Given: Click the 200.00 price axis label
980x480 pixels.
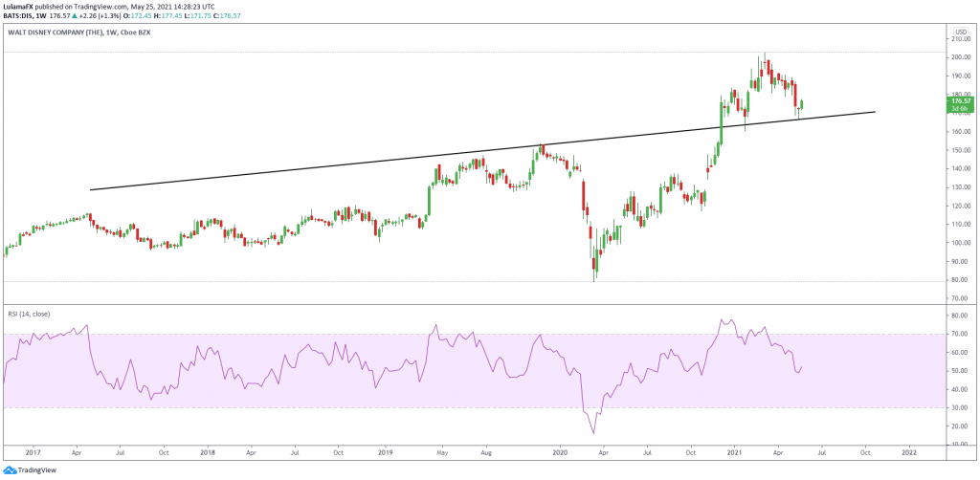Looking at the screenshot, I should click(959, 57).
